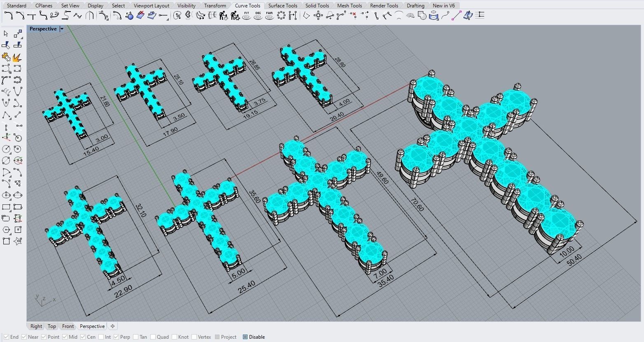Select the 50.40 dimension text

(575, 260)
